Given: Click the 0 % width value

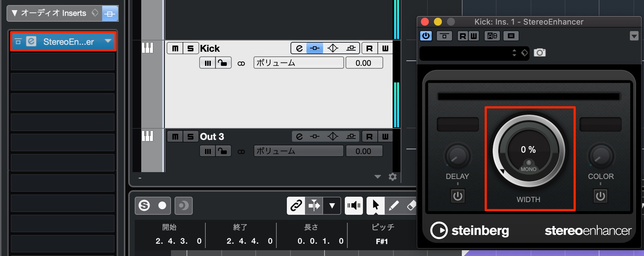Looking at the screenshot, I should coord(528,149).
